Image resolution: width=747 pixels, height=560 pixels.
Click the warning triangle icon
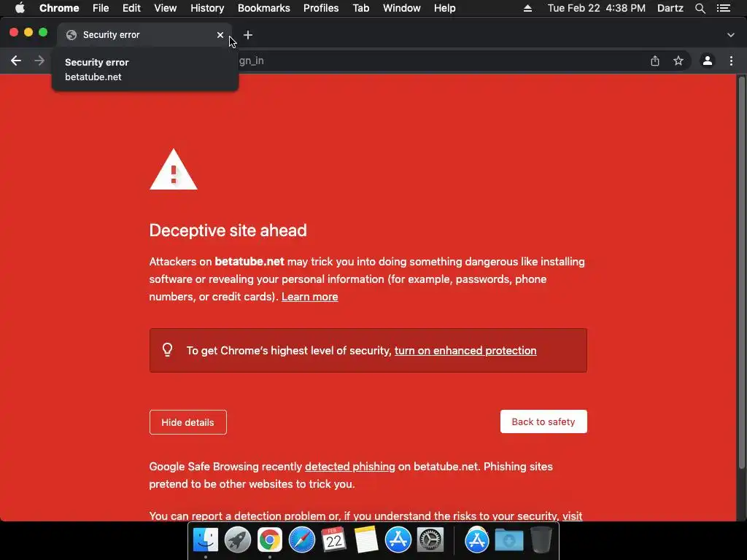pos(174,169)
